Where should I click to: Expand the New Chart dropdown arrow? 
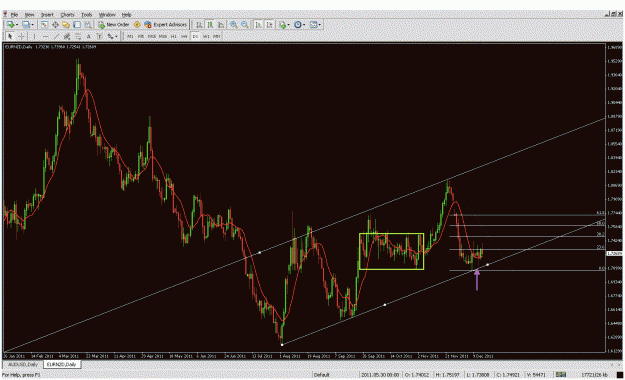click(17, 25)
